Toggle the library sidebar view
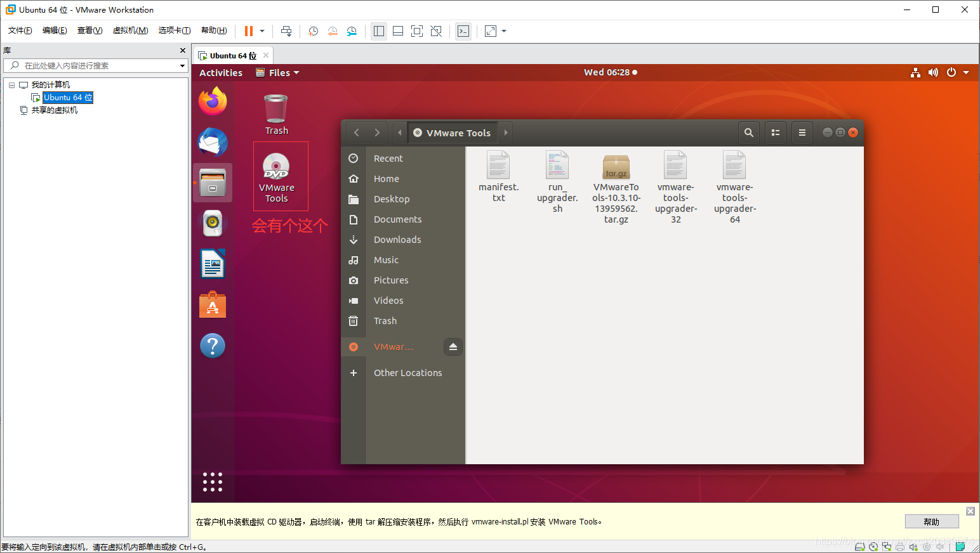 point(379,31)
